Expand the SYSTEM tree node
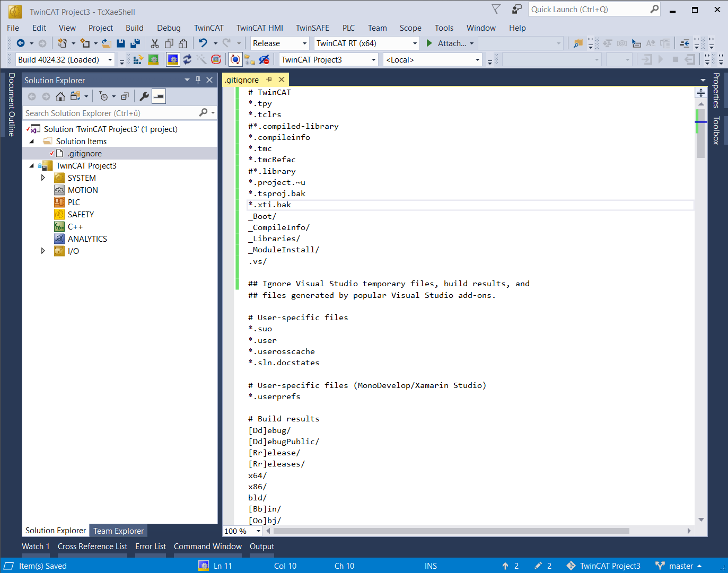The image size is (728, 573). point(43,178)
